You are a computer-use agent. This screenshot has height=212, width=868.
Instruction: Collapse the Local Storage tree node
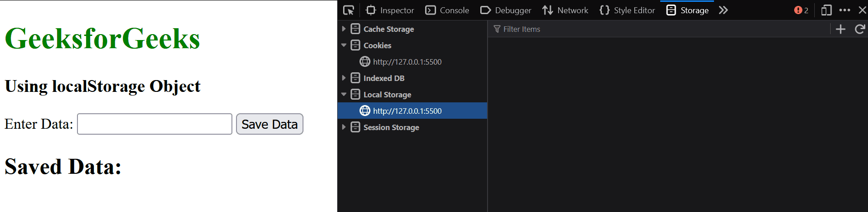344,95
